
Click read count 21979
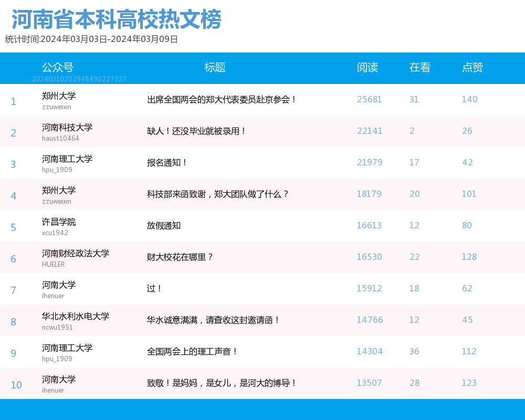pos(370,162)
